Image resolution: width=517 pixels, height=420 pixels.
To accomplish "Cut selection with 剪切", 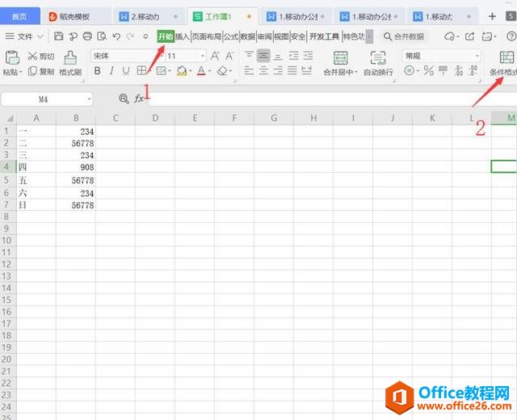I will point(41,56).
